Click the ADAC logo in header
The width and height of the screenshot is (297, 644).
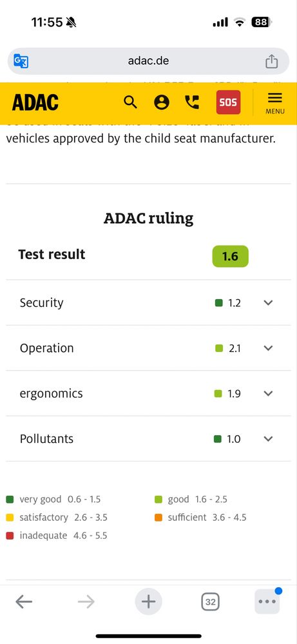pos(35,102)
